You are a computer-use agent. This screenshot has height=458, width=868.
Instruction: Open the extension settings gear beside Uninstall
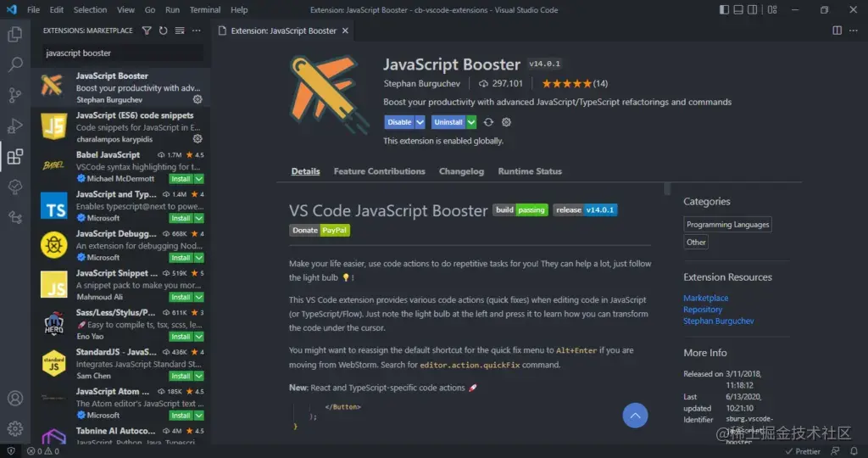tap(506, 122)
